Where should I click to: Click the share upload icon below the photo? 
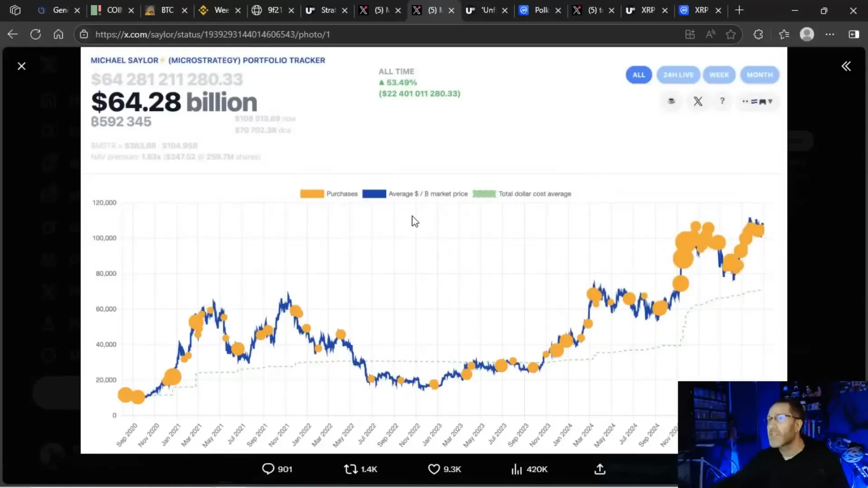click(x=599, y=469)
